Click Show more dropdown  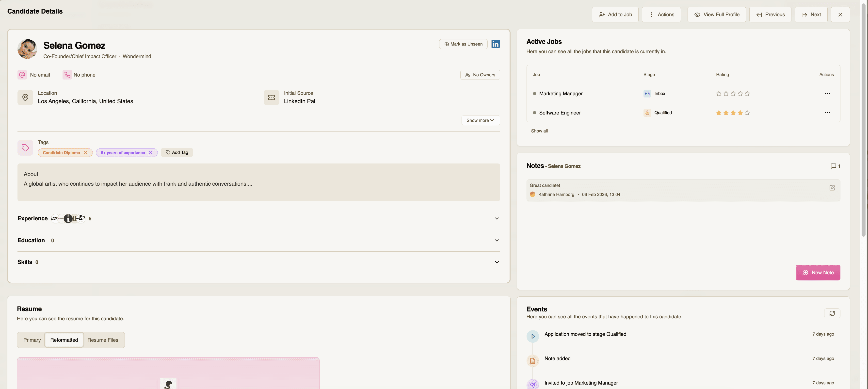click(x=480, y=120)
